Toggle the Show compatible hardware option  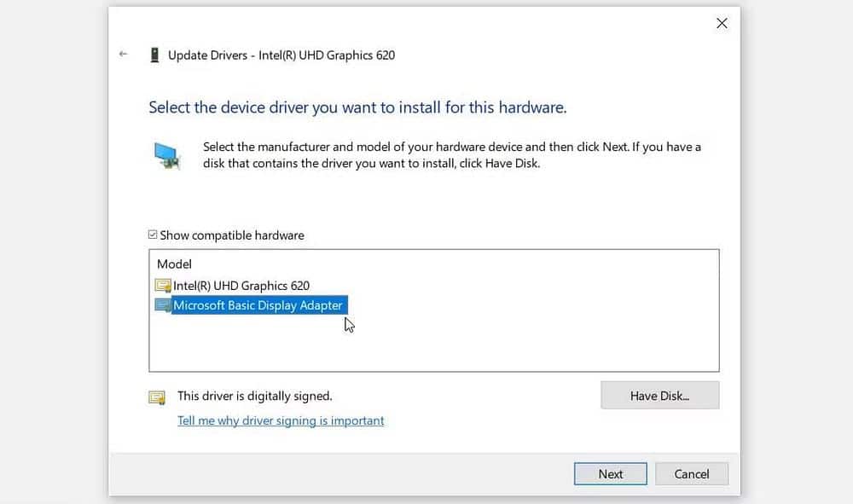(154, 235)
